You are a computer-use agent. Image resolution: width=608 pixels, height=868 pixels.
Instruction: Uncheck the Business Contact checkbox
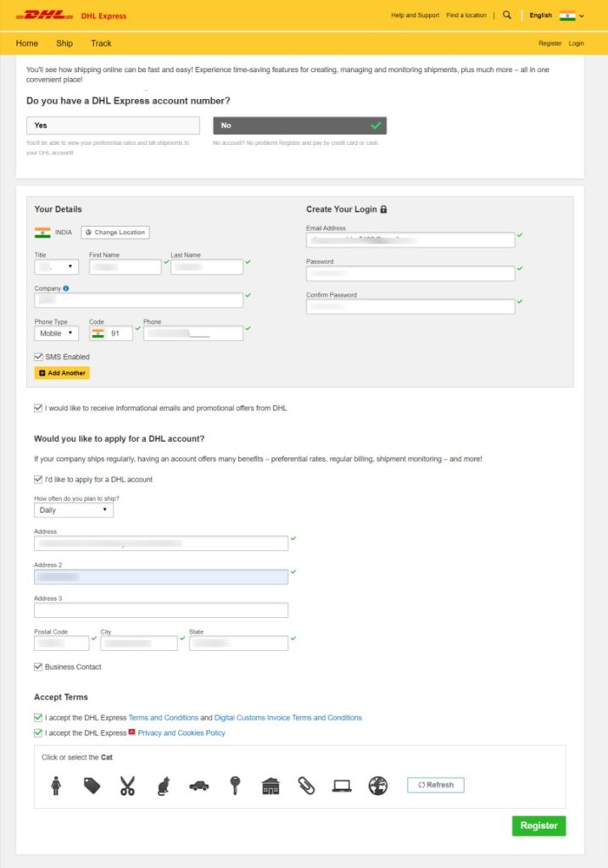(x=37, y=666)
